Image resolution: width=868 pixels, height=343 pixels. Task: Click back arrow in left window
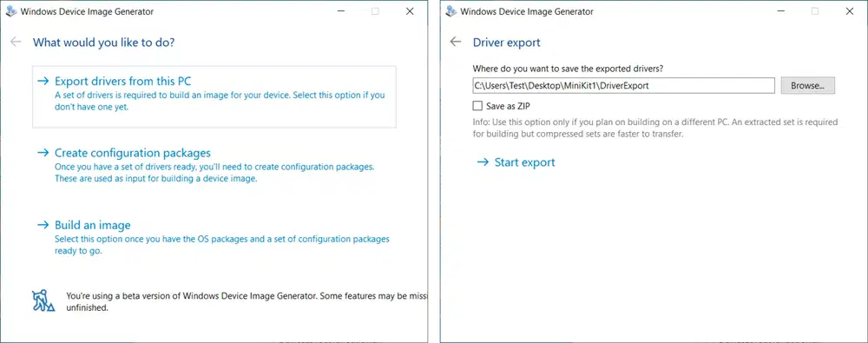coord(16,42)
